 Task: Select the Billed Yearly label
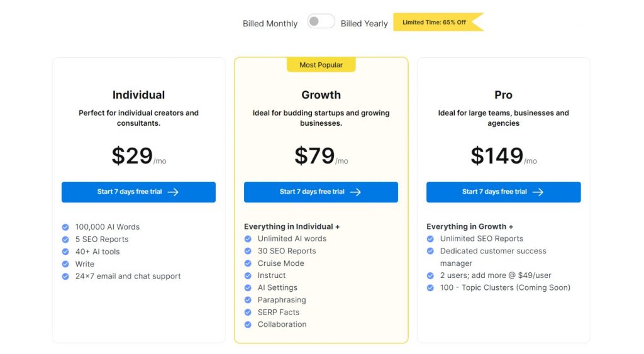pyautogui.click(x=364, y=24)
